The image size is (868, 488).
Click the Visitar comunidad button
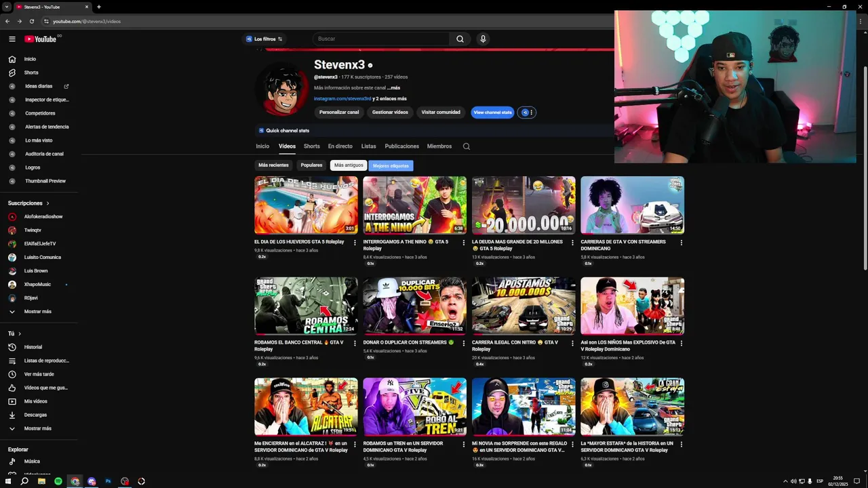[x=441, y=113]
